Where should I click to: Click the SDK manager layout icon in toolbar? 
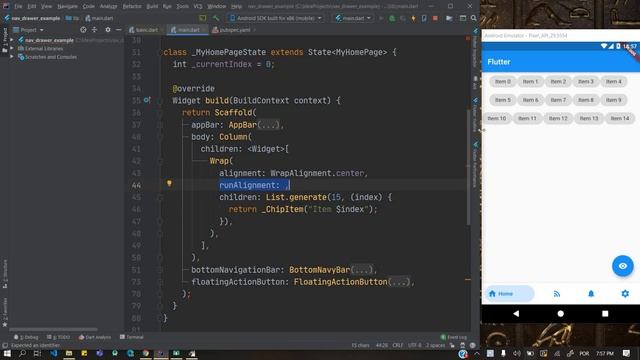tap(462, 18)
